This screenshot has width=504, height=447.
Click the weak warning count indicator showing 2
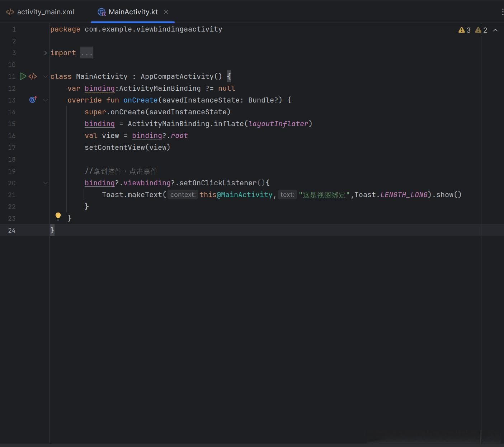point(481,30)
